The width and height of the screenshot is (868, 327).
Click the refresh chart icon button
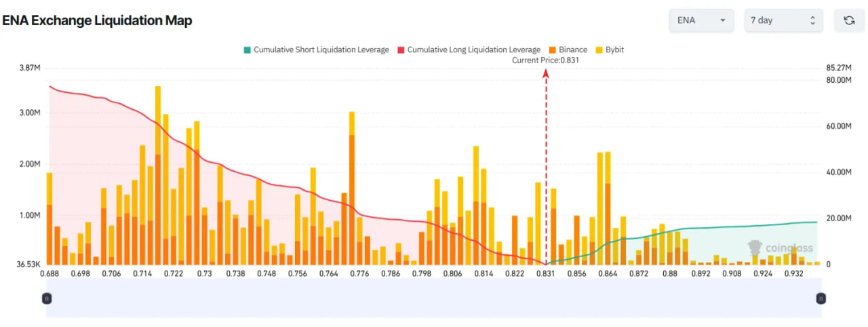[848, 20]
